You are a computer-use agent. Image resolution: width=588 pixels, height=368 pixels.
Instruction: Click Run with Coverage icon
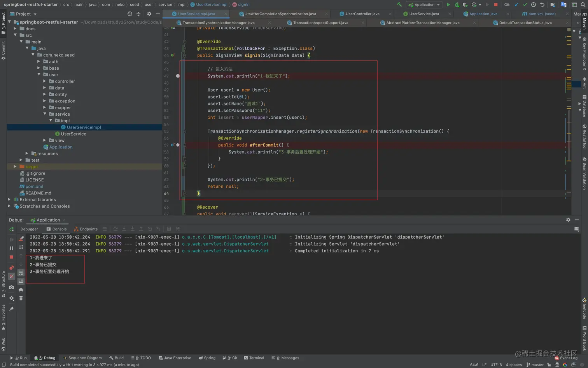coord(465,5)
